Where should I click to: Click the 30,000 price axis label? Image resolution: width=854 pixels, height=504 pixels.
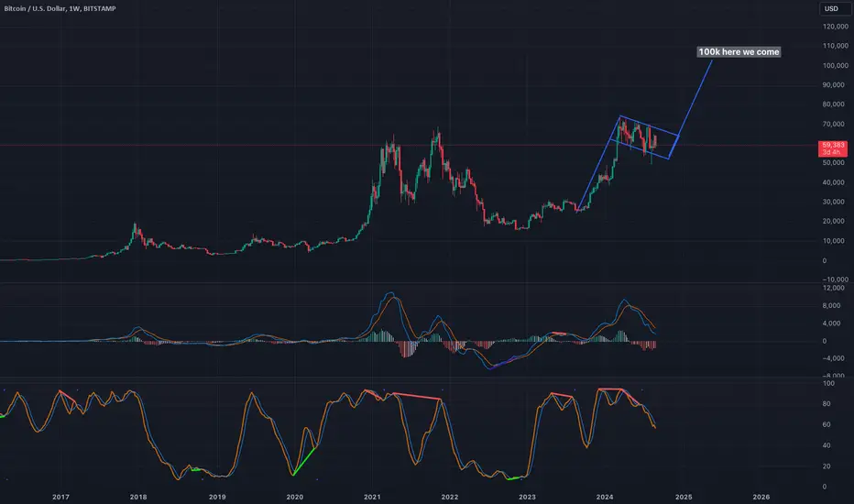coord(834,202)
